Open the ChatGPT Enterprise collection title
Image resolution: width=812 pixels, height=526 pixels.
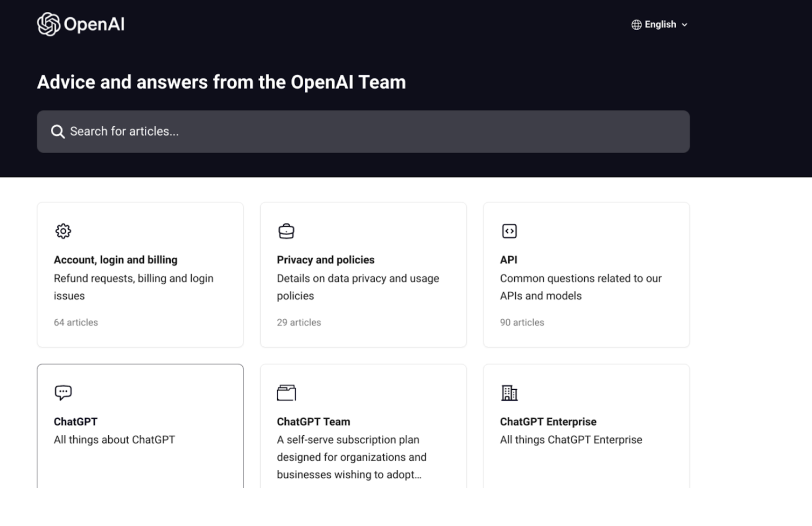[548, 421]
